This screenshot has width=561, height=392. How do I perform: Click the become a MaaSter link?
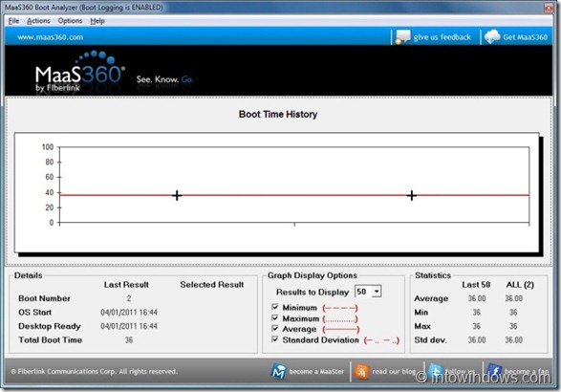[316, 372]
